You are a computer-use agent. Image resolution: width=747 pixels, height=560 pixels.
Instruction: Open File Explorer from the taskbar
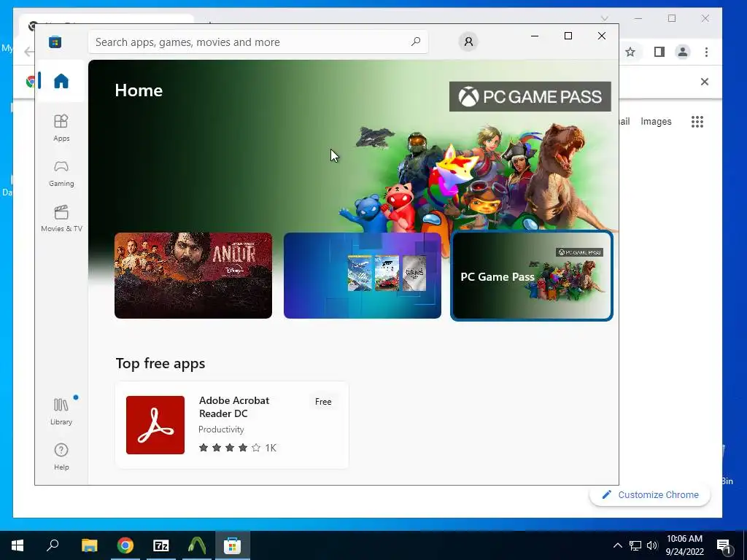(x=90, y=545)
